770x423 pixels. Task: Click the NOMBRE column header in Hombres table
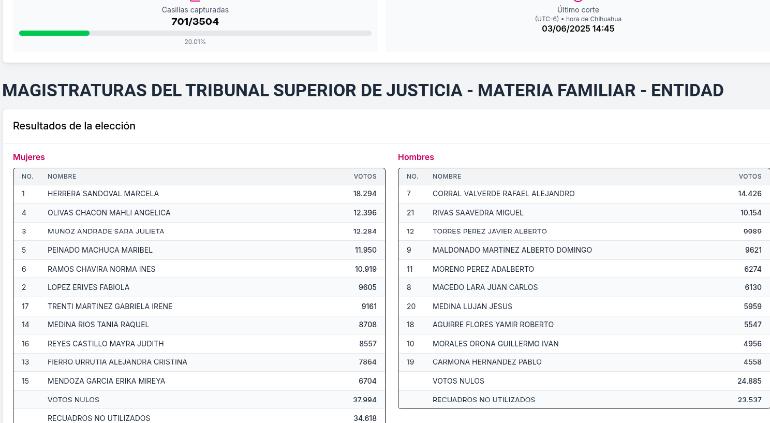[x=446, y=176]
